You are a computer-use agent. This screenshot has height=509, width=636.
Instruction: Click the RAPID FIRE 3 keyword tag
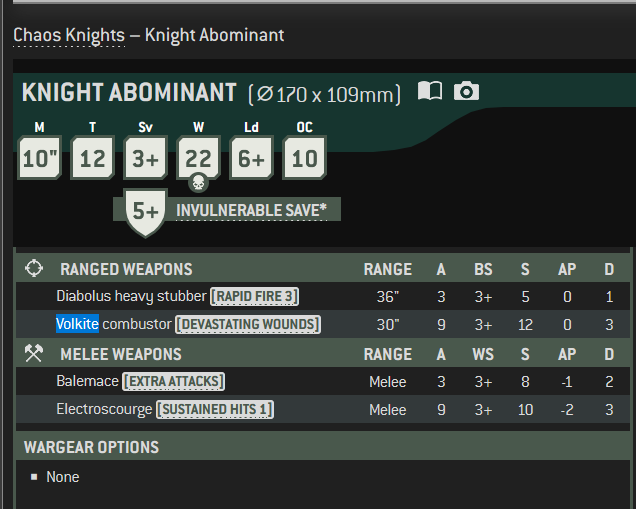coord(254,296)
